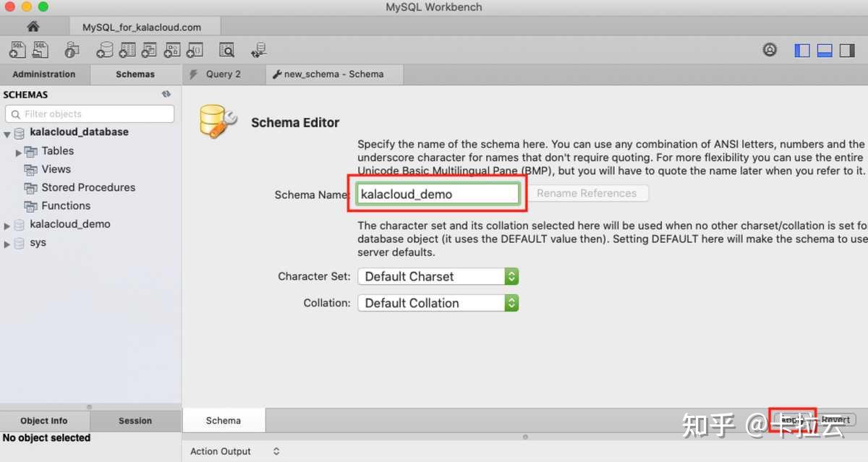Open the connection inspector icon

[70, 49]
